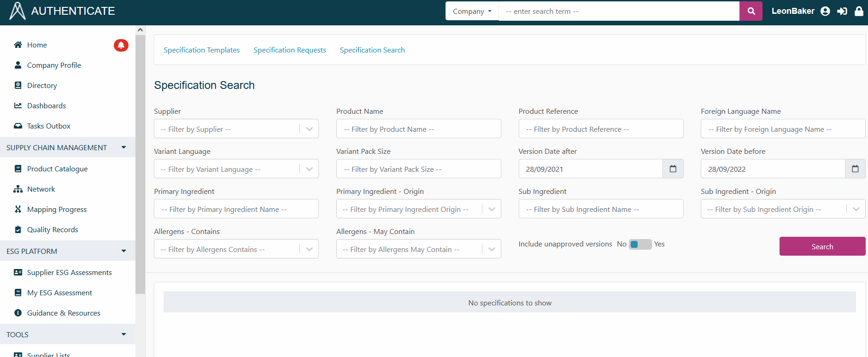Click the padlock icon in top bar
This screenshot has height=357, width=868.
[859, 11]
